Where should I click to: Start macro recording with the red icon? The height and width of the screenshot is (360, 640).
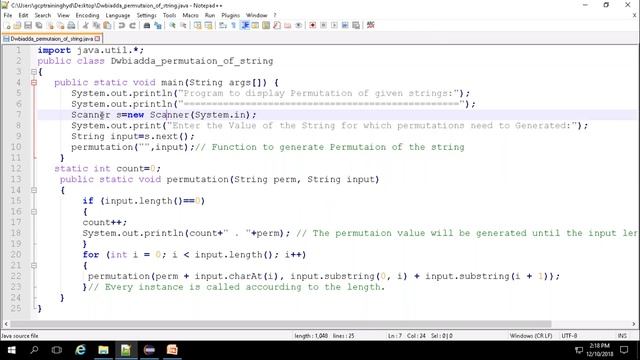pos(312,25)
